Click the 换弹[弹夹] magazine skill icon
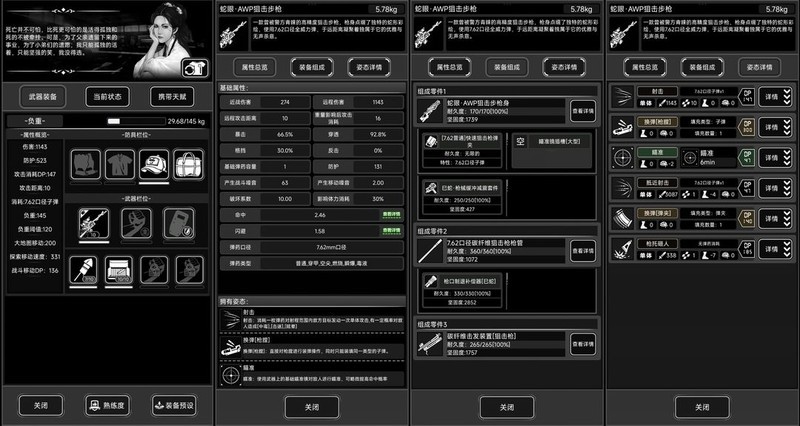The width and height of the screenshot is (800, 426). point(622,219)
